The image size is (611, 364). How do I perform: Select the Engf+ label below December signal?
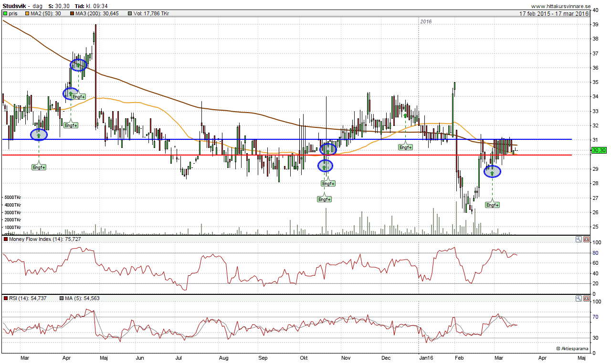coord(406,147)
